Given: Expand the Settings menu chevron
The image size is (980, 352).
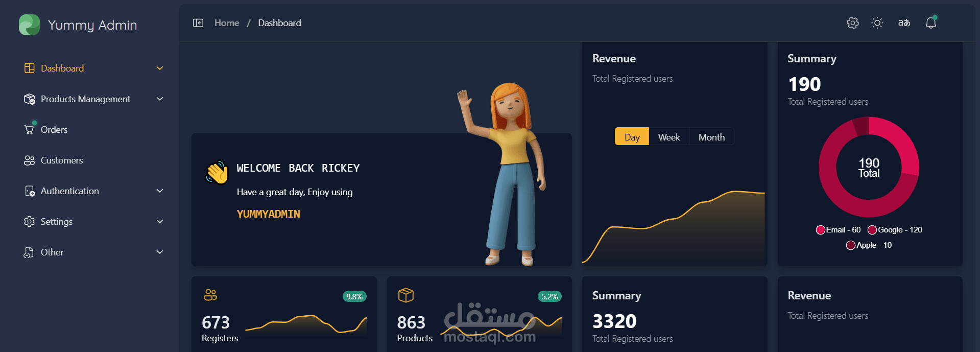Looking at the screenshot, I should click(x=160, y=221).
